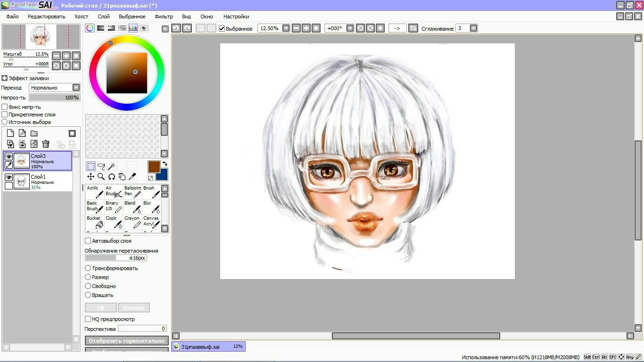Screen dimensions: 644x362
Task: Create a new normal layer
Action: (10, 133)
